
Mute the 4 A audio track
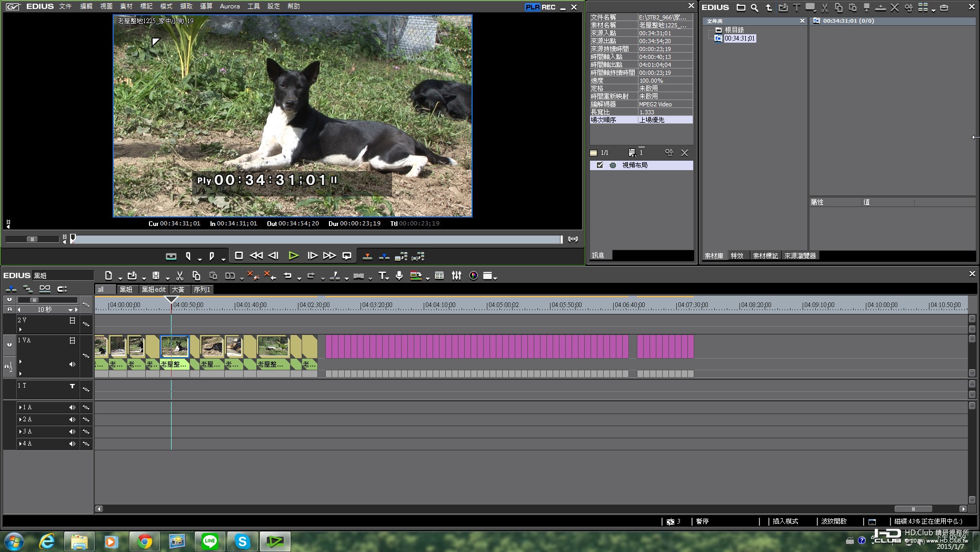72,443
